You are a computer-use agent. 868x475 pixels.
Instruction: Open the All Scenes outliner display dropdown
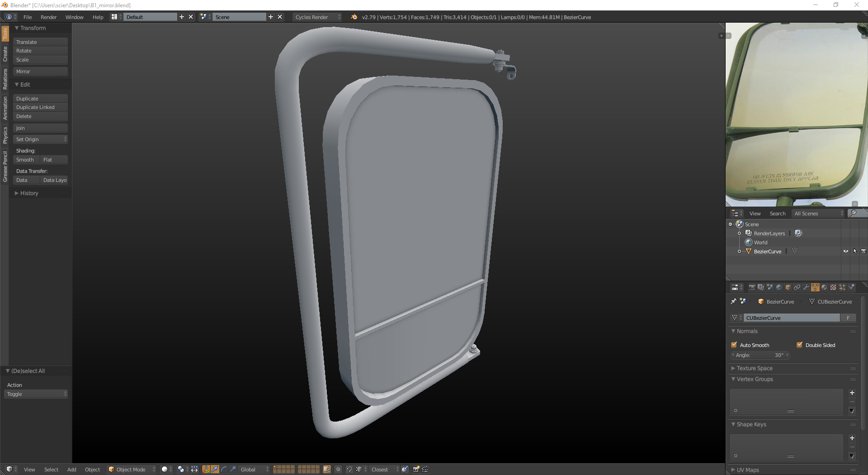point(819,213)
